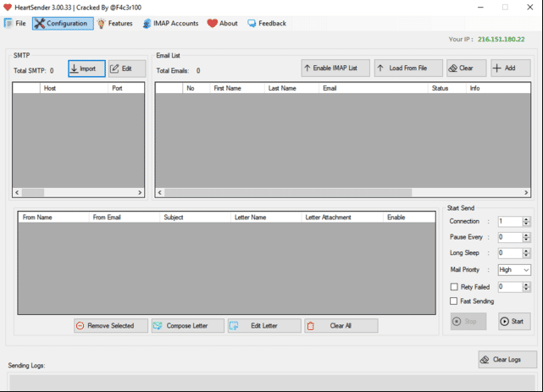Image resolution: width=543 pixels, height=392 pixels.
Task: Decrease Long Sleep with down arrow
Action: (x=526, y=256)
